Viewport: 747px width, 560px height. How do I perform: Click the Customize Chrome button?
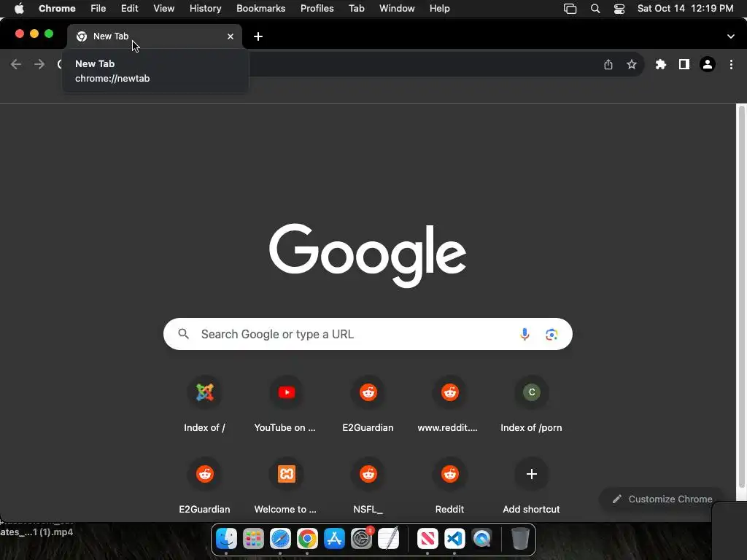tap(664, 499)
